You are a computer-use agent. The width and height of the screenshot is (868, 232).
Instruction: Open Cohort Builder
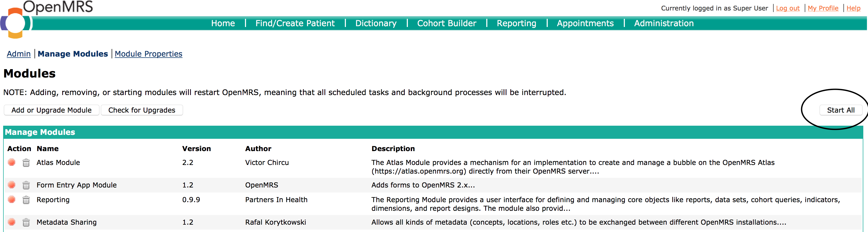pyautogui.click(x=447, y=23)
